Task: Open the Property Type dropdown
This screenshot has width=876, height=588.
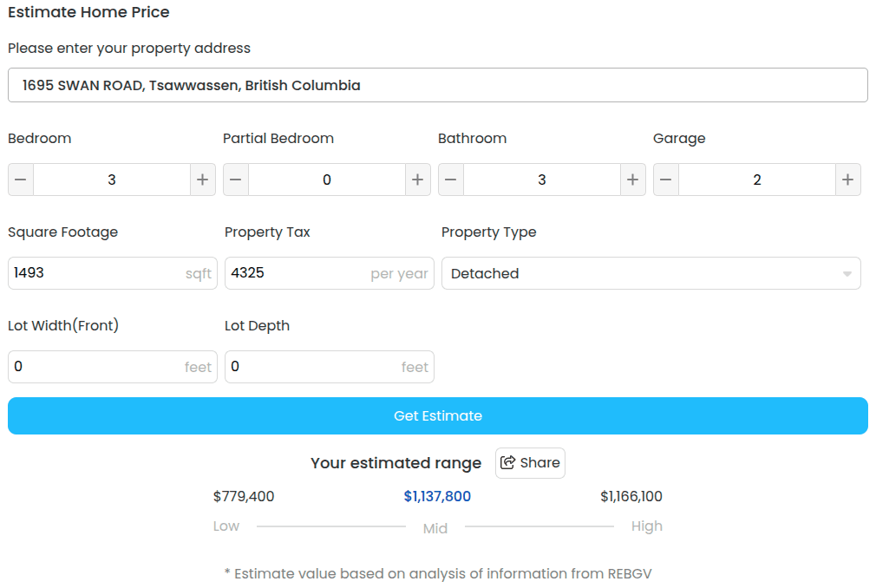Action: (642, 273)
